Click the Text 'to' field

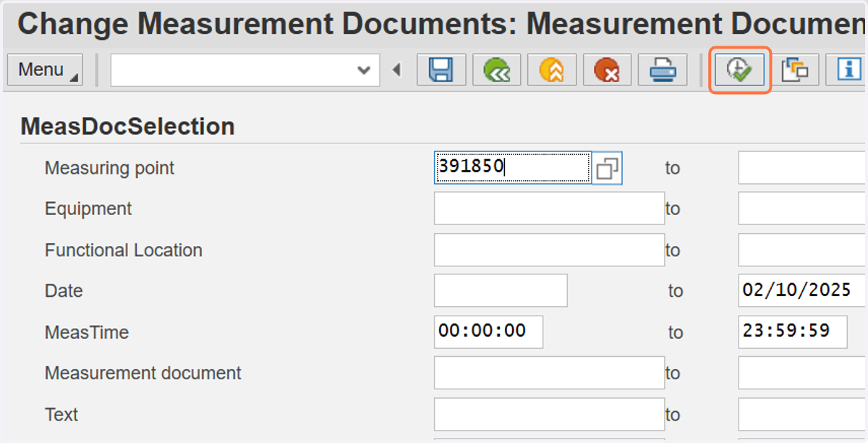[803, 414]
